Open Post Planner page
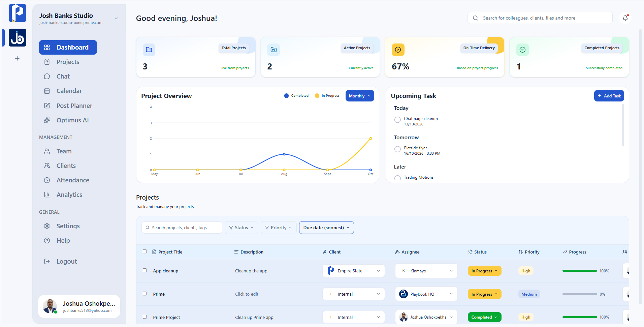Viewport: 644px width, 327px height. click(x=74, y=106)
